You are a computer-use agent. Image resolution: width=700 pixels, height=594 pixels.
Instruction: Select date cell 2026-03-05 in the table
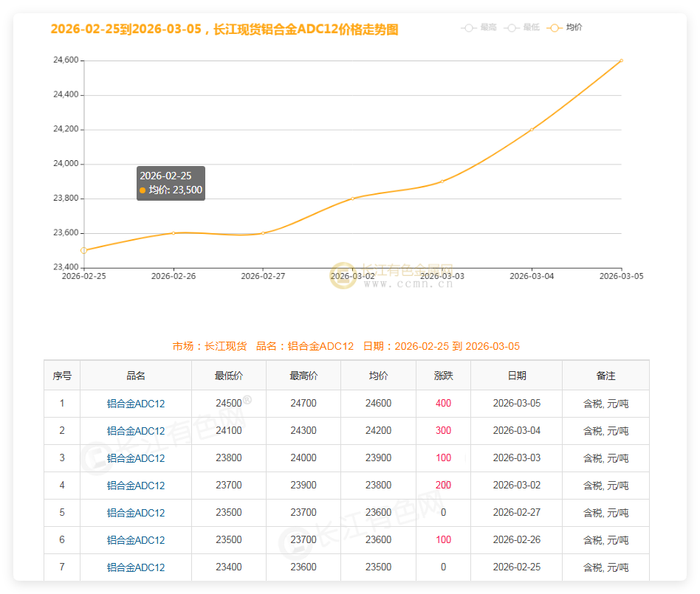[x=517, y=403]
